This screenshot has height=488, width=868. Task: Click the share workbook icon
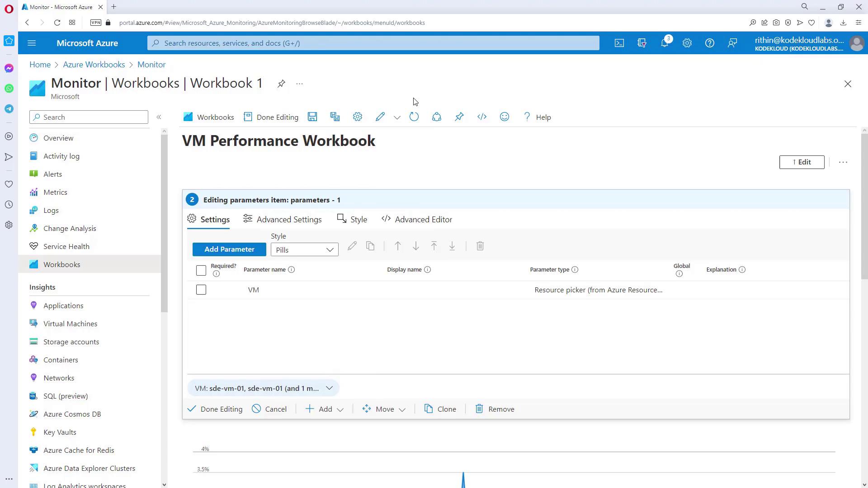pos(437,117)
